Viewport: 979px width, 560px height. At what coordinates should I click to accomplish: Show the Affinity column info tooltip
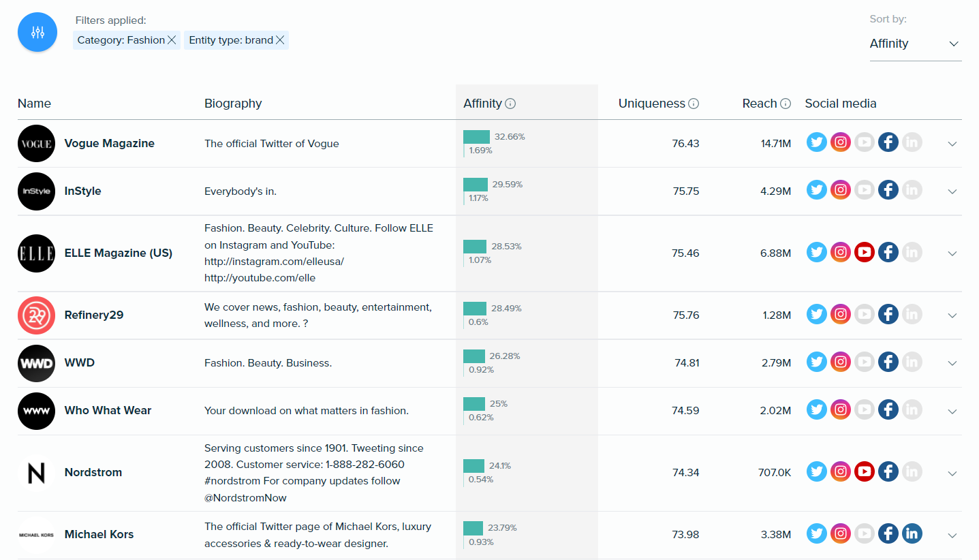click(x=510, y=104)
